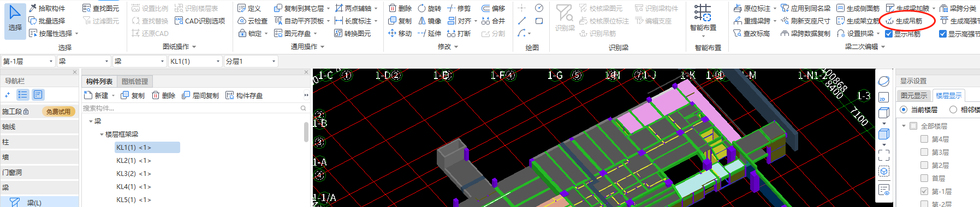Expand the 复制到其它层 dropdown arrow
This screenshot has height=207, width=980.
pos(329,9)
